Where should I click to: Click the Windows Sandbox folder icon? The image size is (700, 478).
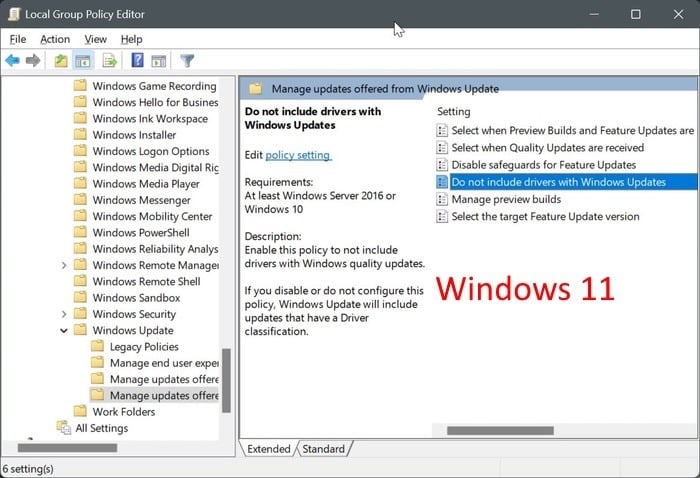[80, 297]
